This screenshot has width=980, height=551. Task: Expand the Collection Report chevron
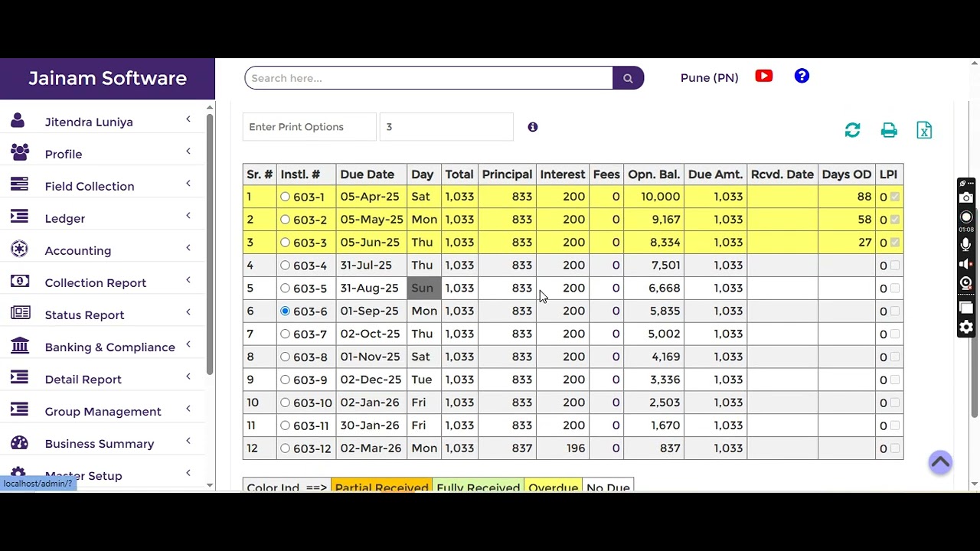coord(188,280)
